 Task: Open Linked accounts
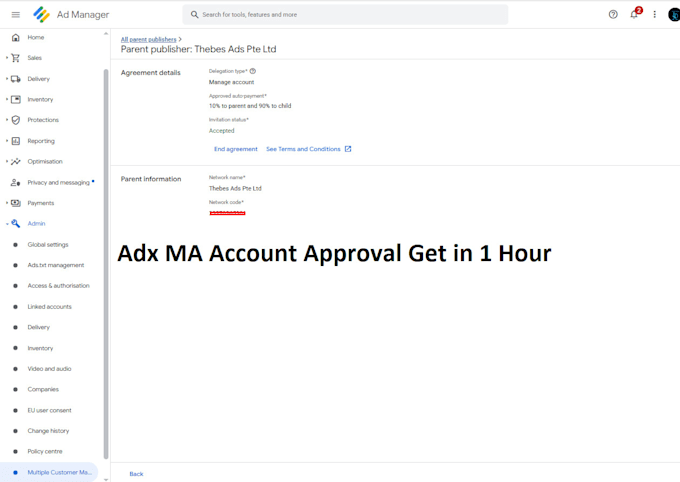(49, 307)
